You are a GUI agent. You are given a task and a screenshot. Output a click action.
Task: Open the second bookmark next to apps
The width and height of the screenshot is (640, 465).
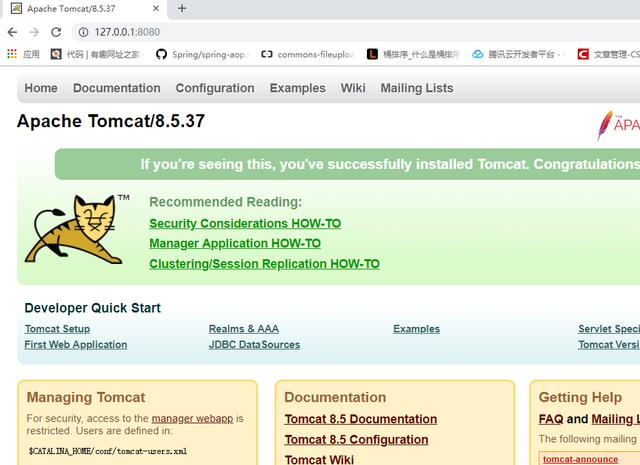click(x=95, y=54)
